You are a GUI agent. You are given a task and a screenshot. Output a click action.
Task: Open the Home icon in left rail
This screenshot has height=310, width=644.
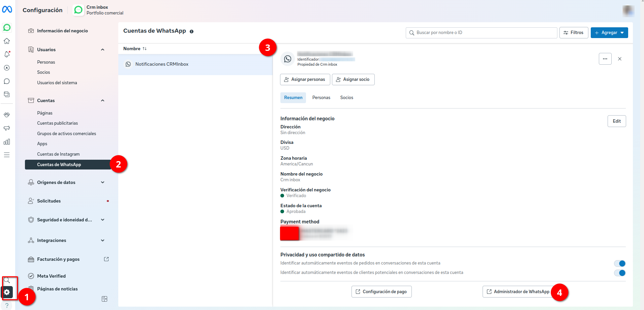tap(7, 41)
